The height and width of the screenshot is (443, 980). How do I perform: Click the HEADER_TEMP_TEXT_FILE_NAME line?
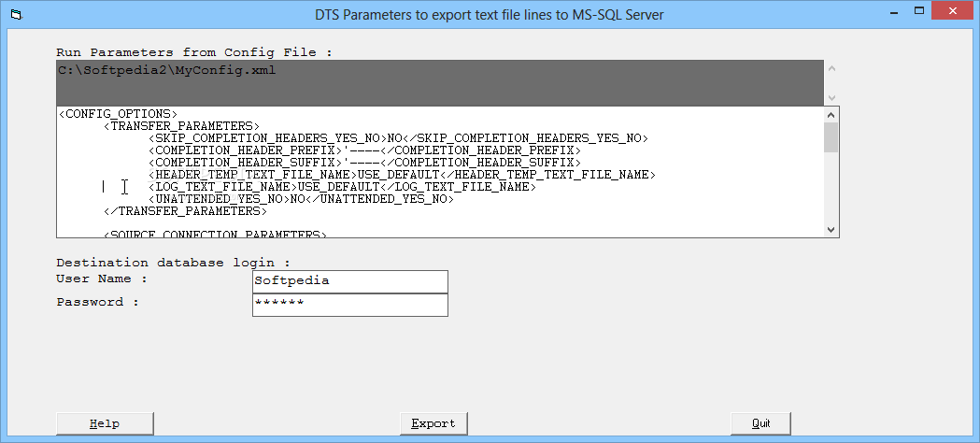pos(402,175)
